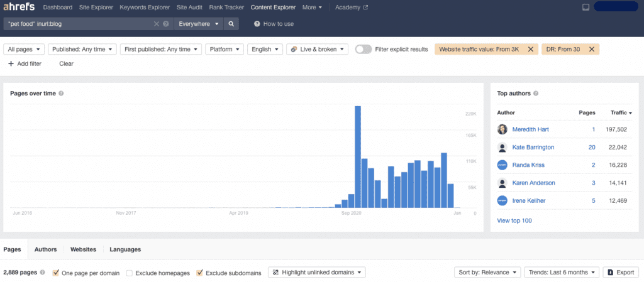Open Site Audit
This screenshot has width=644, height=282.
(x=189, y=8)
